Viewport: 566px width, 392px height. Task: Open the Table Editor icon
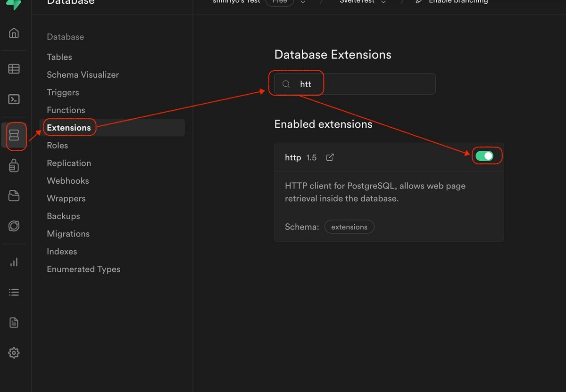tap(14, 69)
